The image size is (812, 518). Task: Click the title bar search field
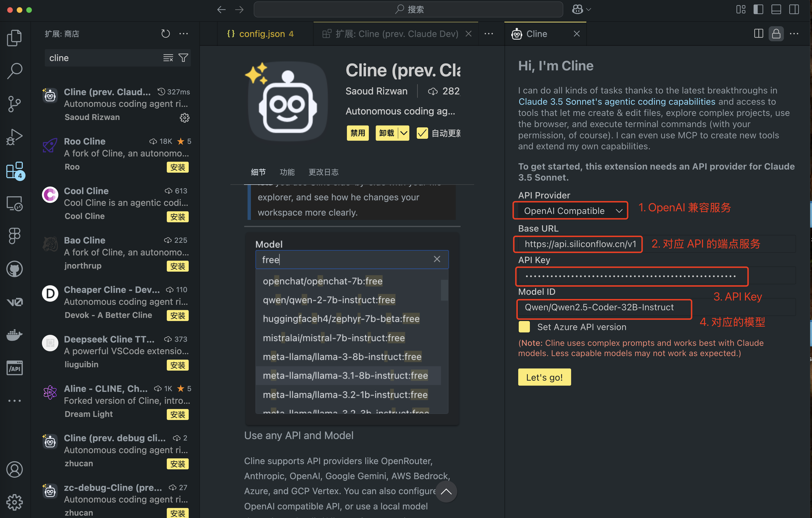[x=408, y=10]
